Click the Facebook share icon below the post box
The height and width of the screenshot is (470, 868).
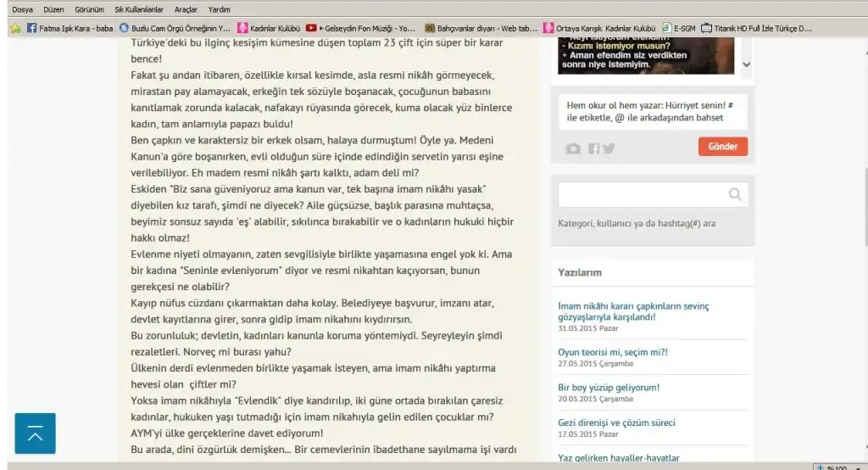point(593,148)
